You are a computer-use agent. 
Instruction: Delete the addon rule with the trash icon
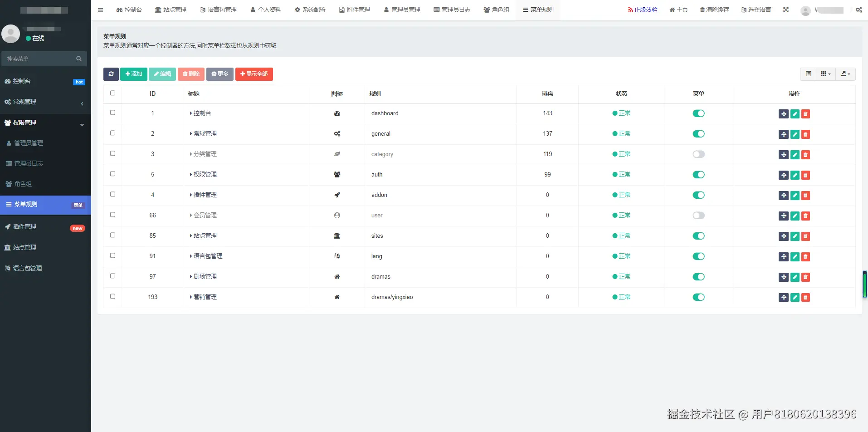point(805,196)
